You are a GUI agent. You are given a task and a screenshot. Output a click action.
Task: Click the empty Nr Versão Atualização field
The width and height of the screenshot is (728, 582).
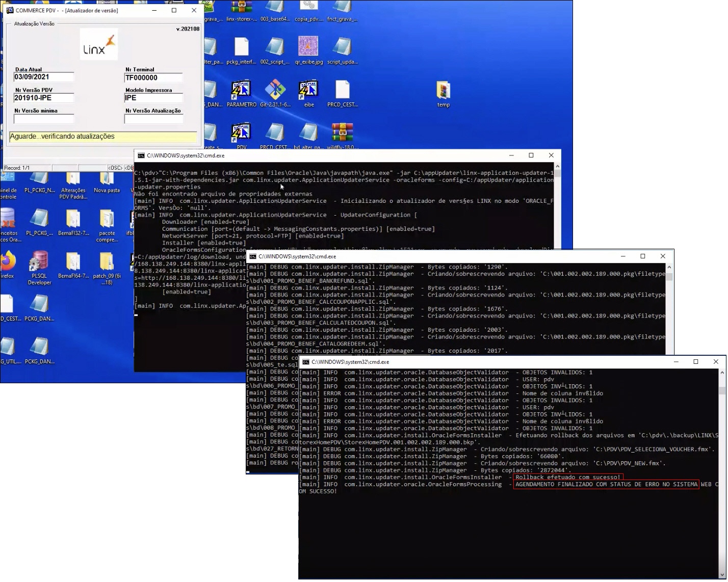point(153,119)
